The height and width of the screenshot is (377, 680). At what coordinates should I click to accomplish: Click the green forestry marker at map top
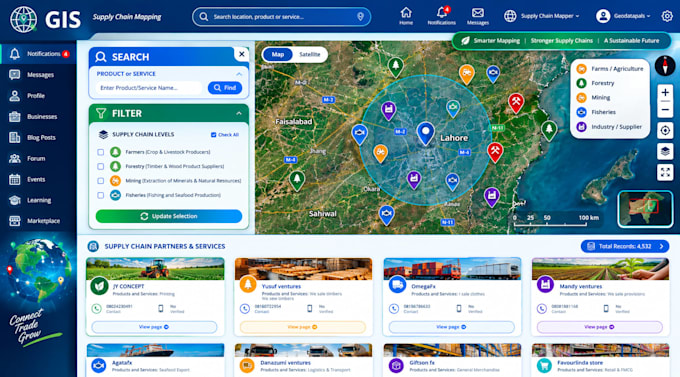point(395,68)
